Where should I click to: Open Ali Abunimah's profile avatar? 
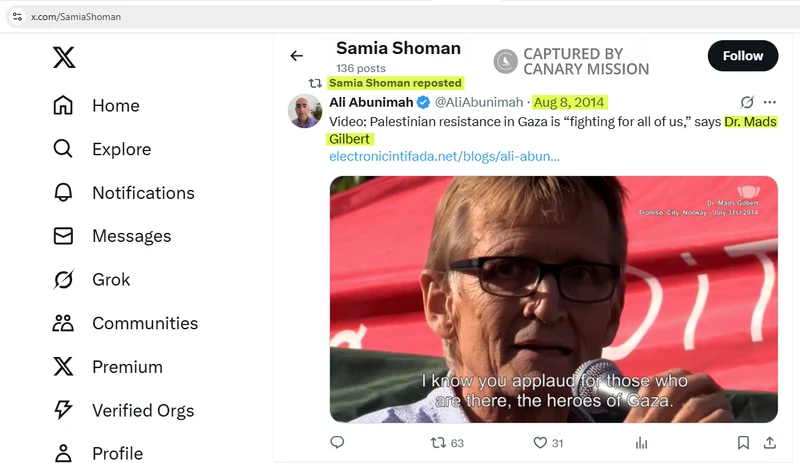[305, 112]
